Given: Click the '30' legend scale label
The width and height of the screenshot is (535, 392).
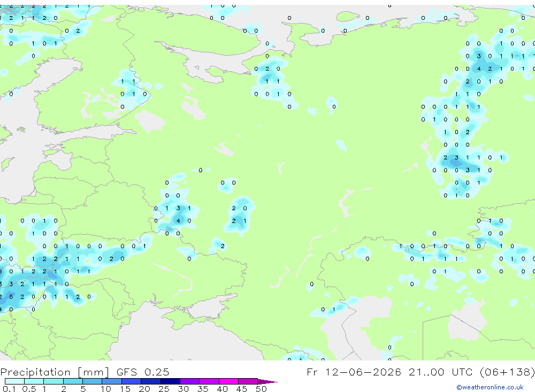Looking at the screenshot, I should 183,389.
